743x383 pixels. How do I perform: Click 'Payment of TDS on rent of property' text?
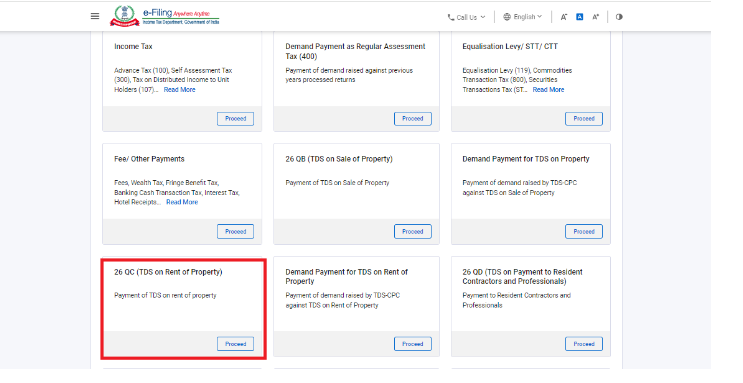(x=165, y=295)
